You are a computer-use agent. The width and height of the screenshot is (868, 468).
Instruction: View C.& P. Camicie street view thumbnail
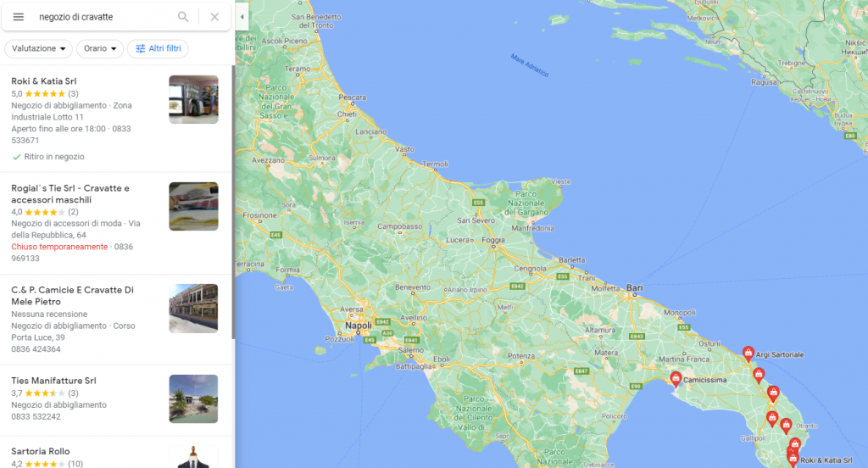click(193, 309)
